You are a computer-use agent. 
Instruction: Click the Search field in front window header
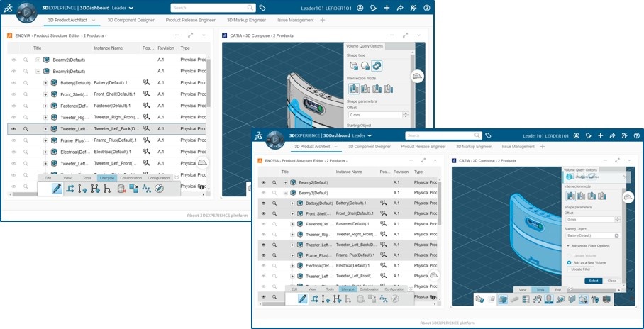[x=443, y=135]
